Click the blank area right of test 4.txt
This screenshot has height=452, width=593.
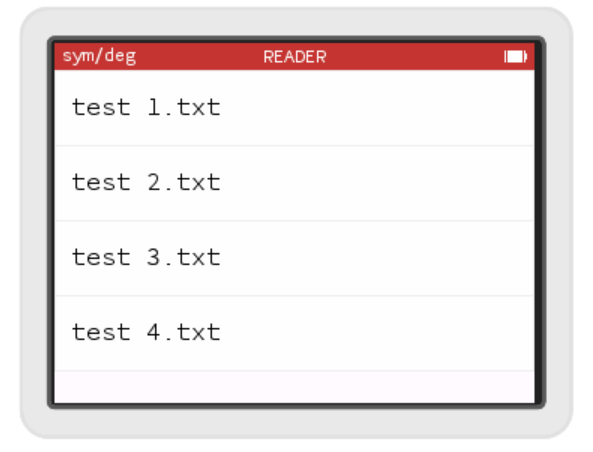click(376, 333)
